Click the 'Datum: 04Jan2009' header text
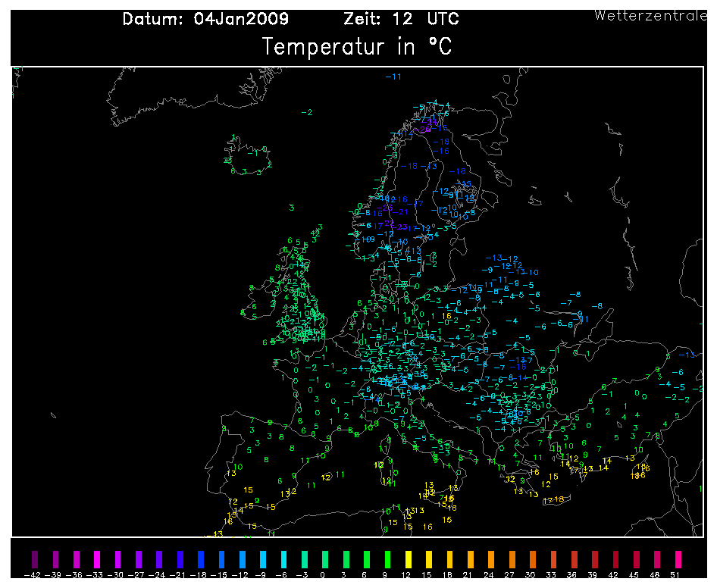This screenshot has height=588, width=717. (x=205, y=19)
